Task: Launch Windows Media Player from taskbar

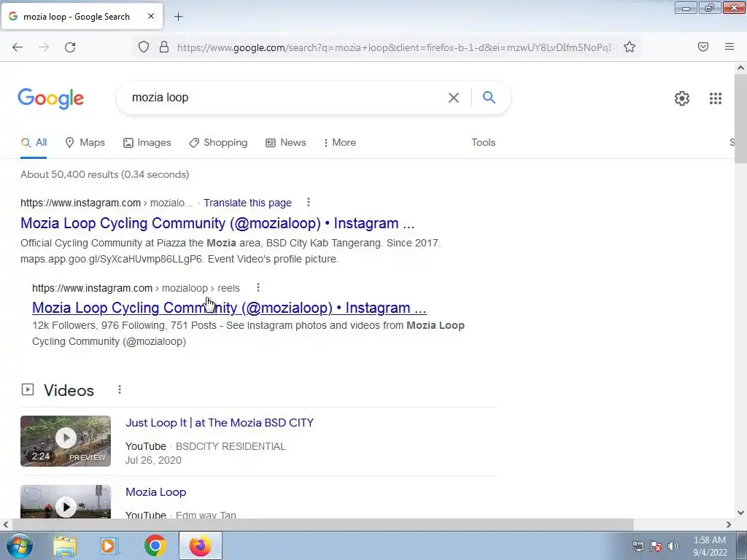Action: coord(109,545)
